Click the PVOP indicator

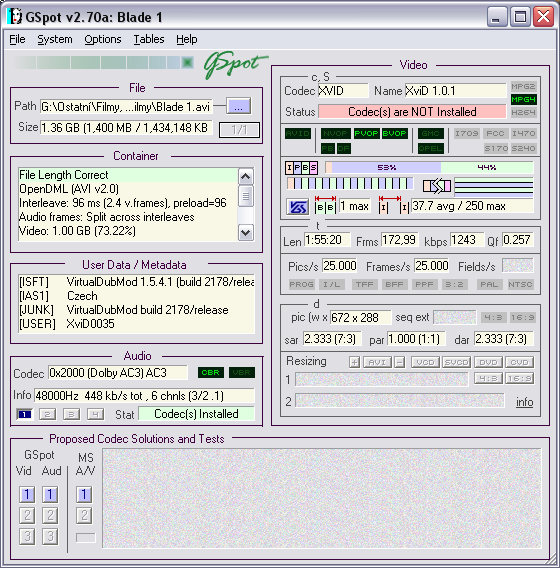366,134
